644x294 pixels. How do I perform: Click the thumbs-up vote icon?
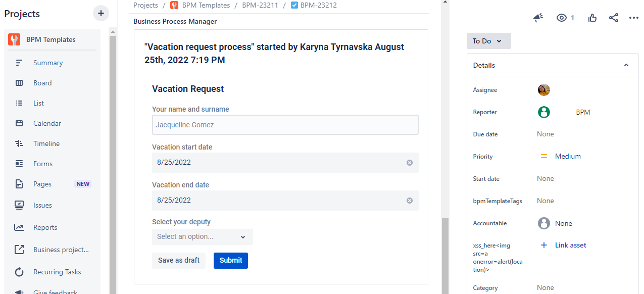click(x=592, y=18)
